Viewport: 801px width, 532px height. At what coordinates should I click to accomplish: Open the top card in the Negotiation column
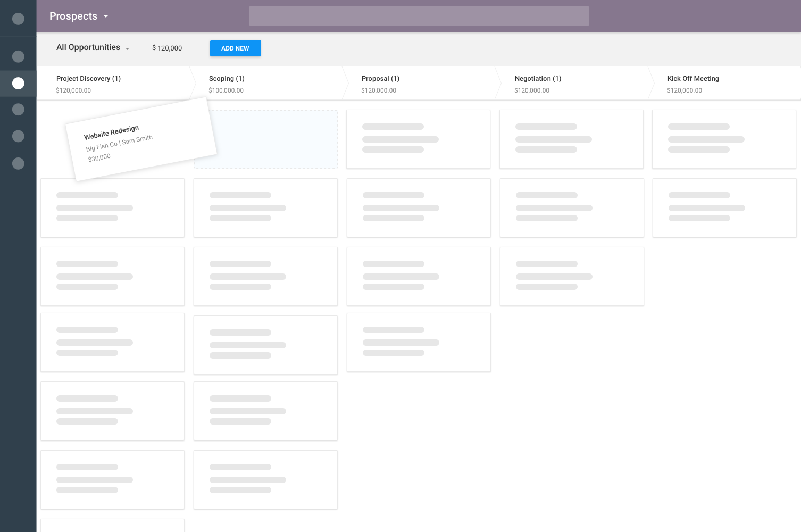coord(571,139)
